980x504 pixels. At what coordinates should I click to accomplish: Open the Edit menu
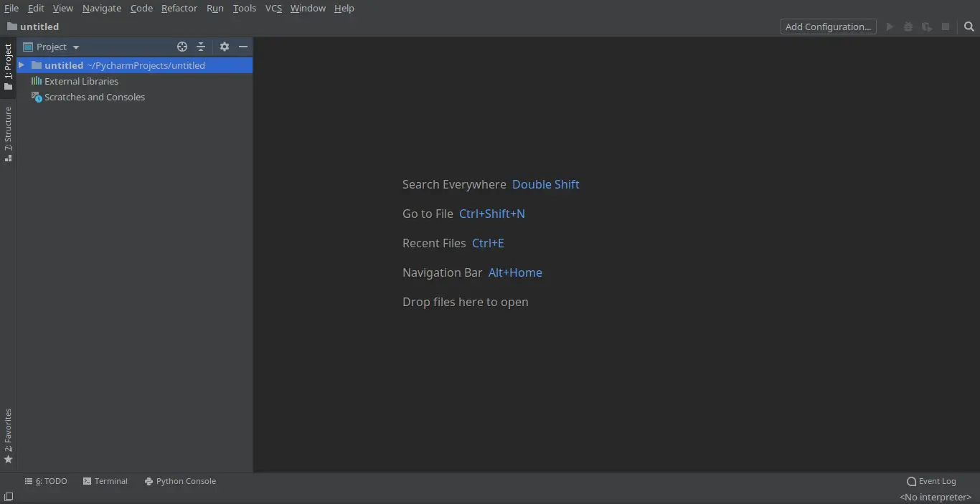pyautogui.click(x=36, y=8)
